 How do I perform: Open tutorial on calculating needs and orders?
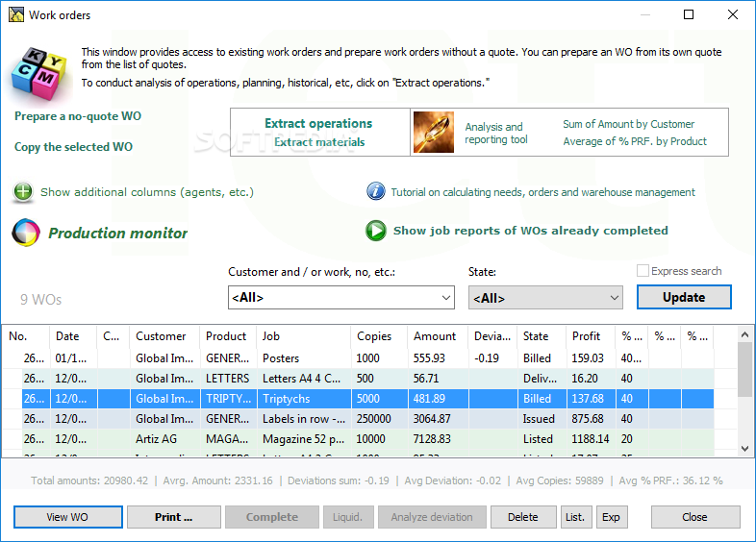click(542, 192)
